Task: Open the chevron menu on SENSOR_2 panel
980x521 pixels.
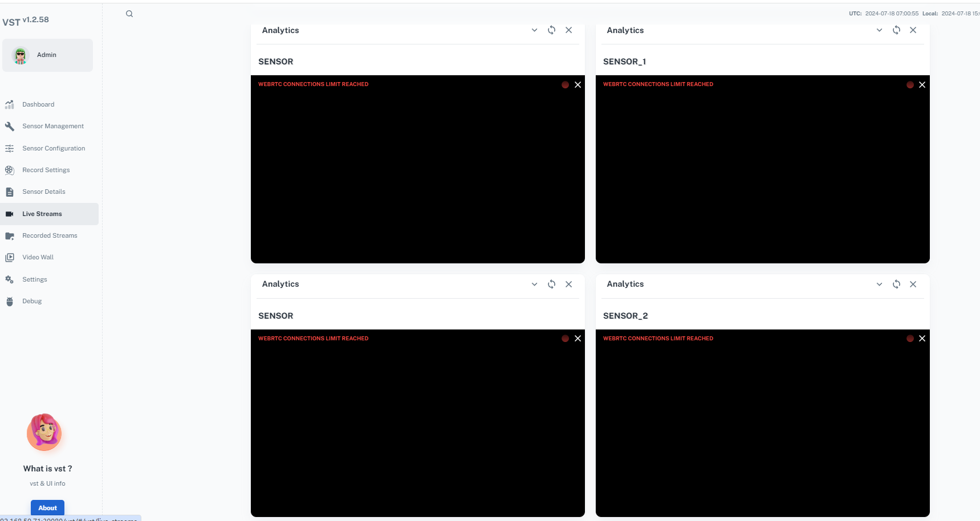Action: point(879,284)
